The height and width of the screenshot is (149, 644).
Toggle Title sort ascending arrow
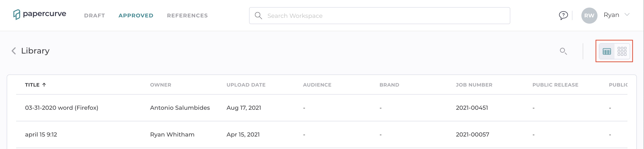pos(44,85)
